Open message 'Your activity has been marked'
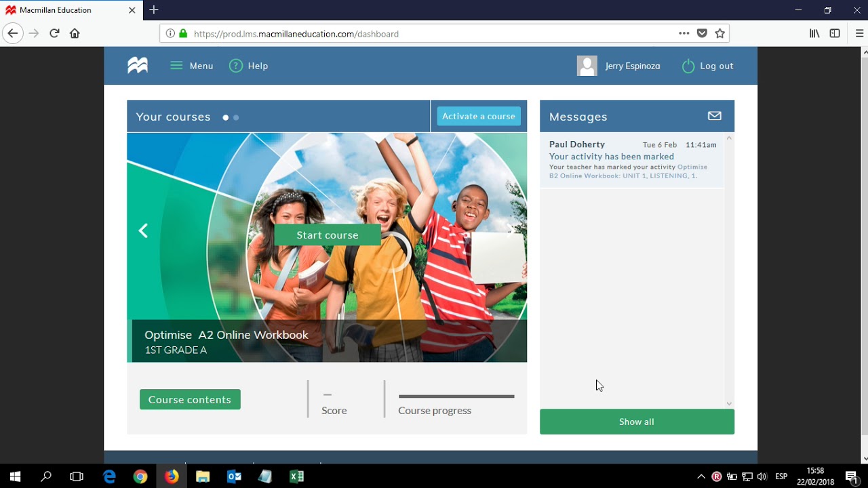Screen dimensions: 868x488 [x=612, y=157]
